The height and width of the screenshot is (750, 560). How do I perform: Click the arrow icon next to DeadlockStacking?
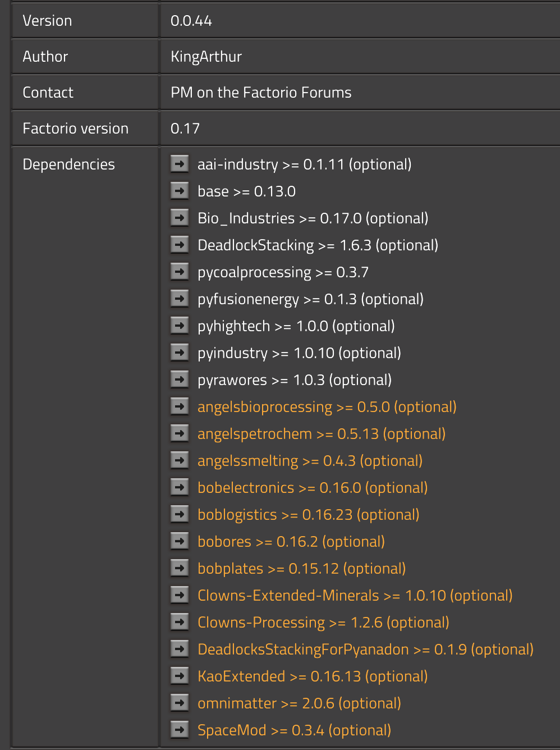[180, 245]
